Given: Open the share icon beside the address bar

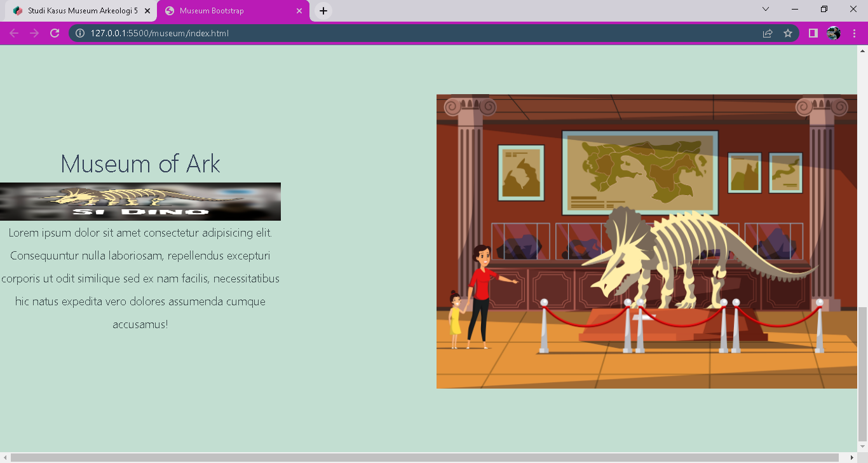Looking at the screenshot, I should [x=768, y=33].
